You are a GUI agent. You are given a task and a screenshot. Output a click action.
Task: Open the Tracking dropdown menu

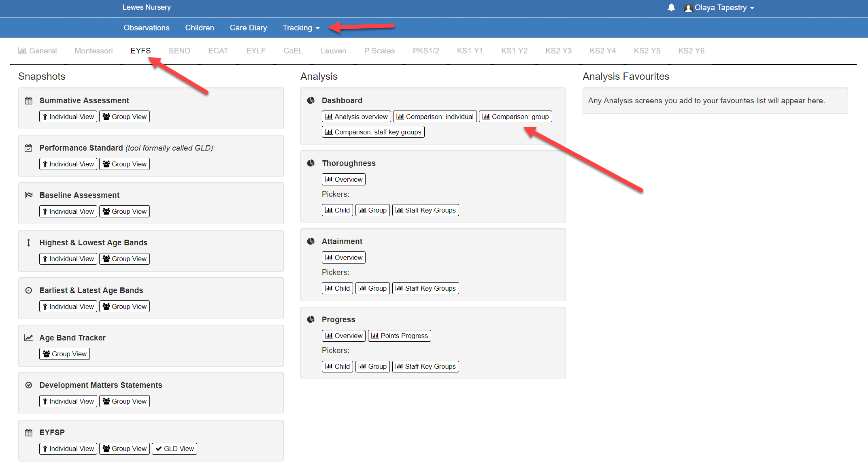point(301,28)
